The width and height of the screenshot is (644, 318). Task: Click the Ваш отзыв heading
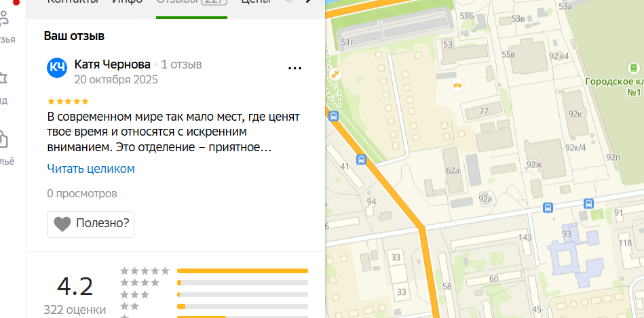tap(75, 36)
